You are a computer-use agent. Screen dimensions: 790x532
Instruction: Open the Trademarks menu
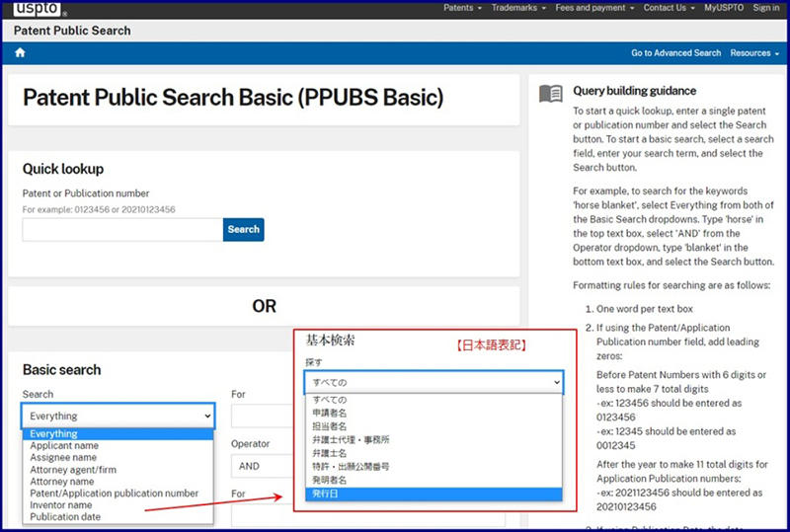(518, 8)
